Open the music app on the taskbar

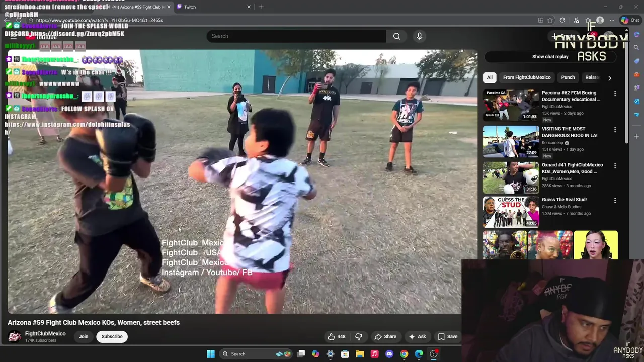pyautogui.click(x=374, y=354)
